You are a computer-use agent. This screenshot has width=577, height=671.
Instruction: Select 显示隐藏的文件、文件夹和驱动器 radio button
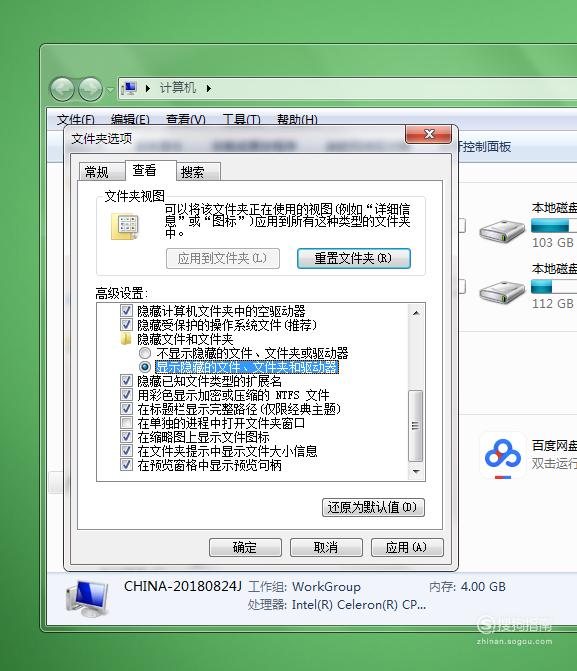pyautogui.click(x=145, y=367)
